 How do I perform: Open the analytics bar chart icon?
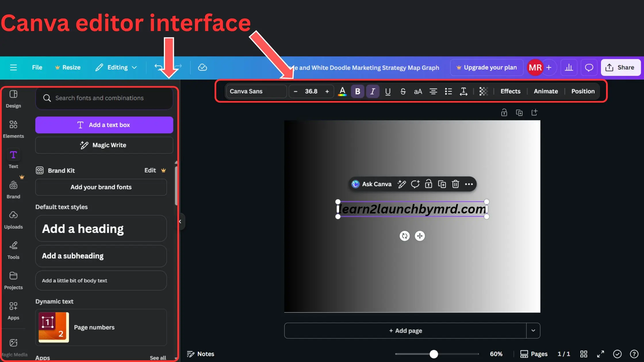click(569, 68)
